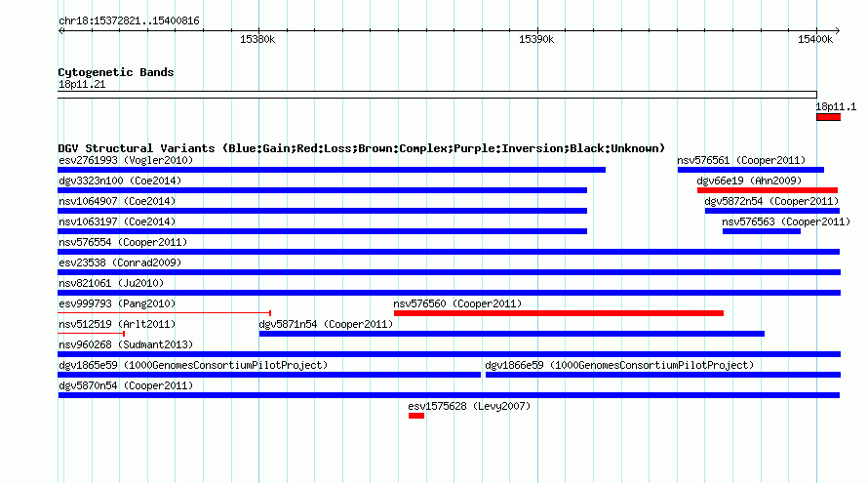
Task: Click nsv960268 (Sudmant2013) variant label
Action: [126, 344]
